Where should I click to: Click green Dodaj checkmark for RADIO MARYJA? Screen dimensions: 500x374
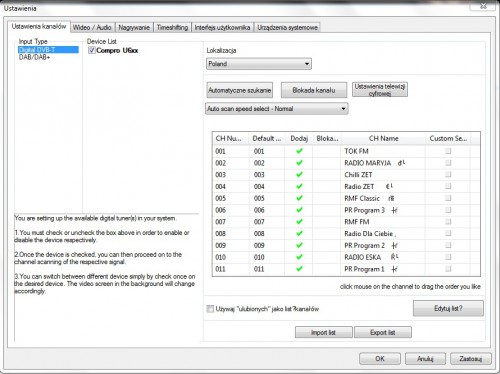(x=299, y=163)
